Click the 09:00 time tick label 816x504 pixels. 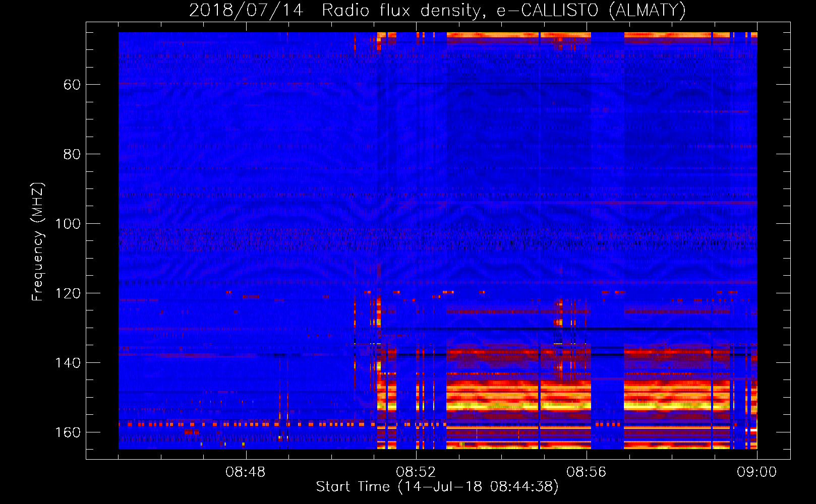[757, 472]
